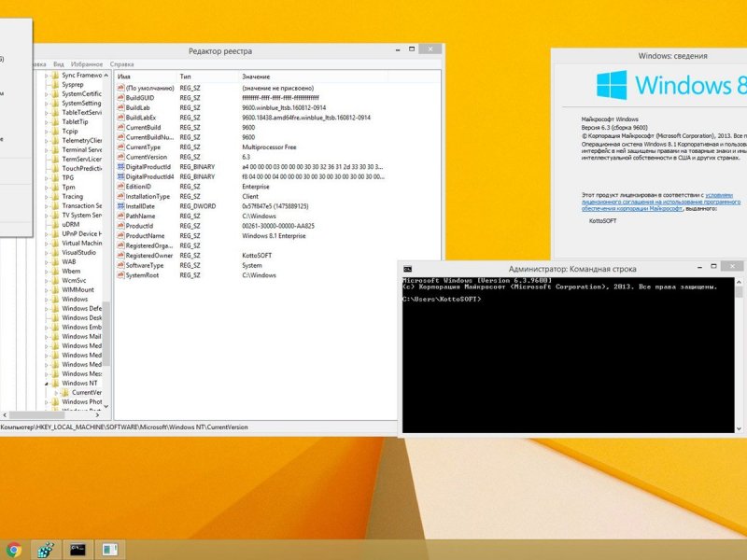Click the registry tree scroll-down arrow
Image resolution: width=747 pixels, height=560 pixels.
click(x=106, y=406)
